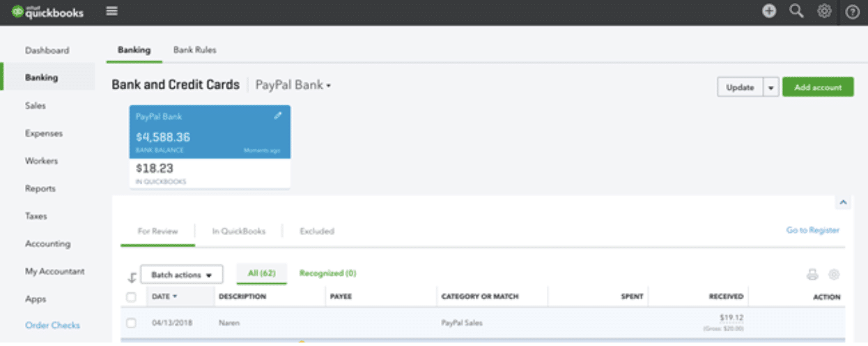Select the PayPal Bank account card
Image resolution: width=868 pixels, height=346 pixels.
[210, 146]
